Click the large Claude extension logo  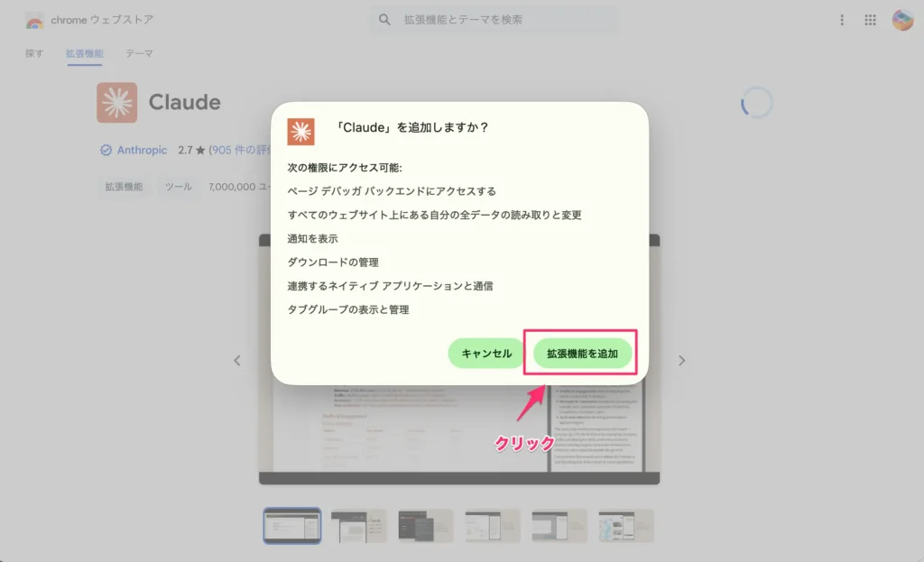tap(116, 103)
